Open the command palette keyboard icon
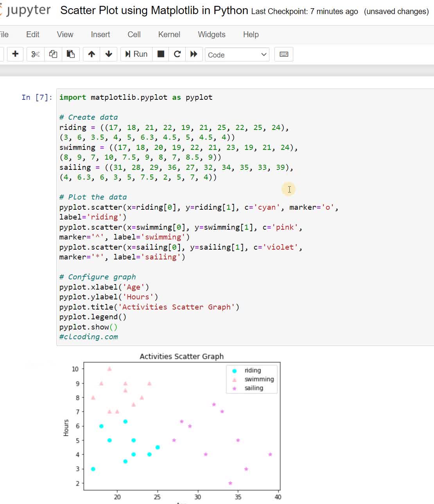 tap(284, 54)
